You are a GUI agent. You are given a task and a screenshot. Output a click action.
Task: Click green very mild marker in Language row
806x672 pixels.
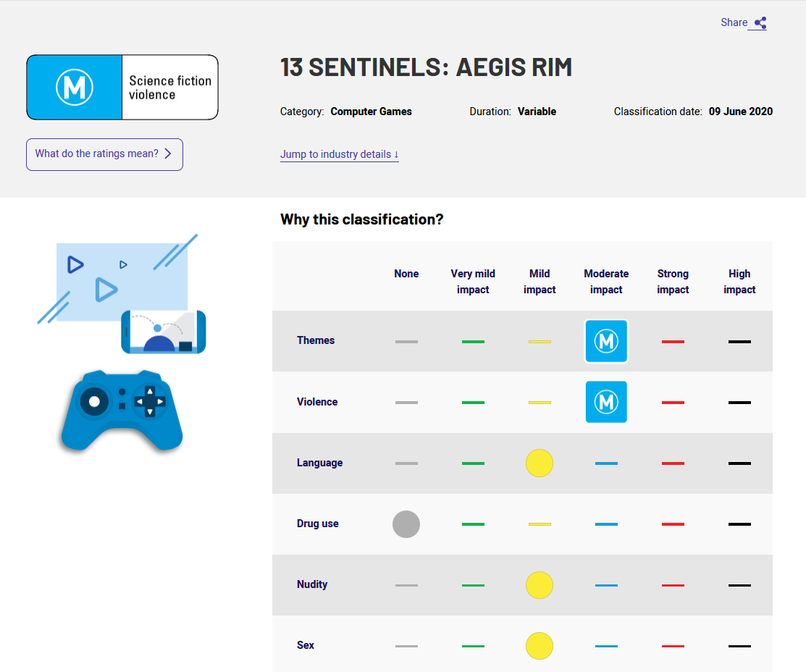tap(473, 463)
